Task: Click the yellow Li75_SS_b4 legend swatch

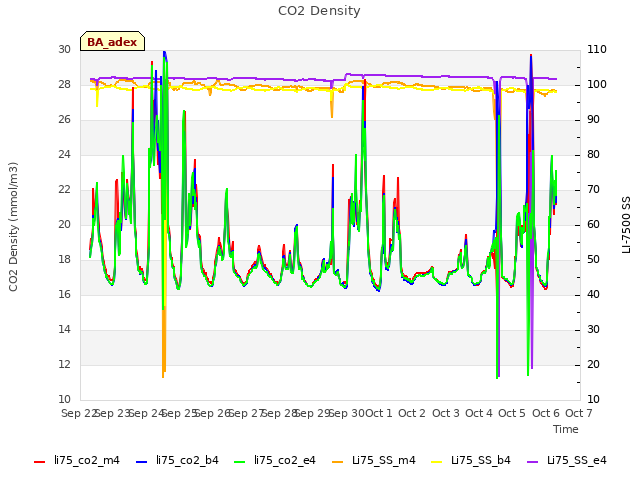Action: coord(437,462)
